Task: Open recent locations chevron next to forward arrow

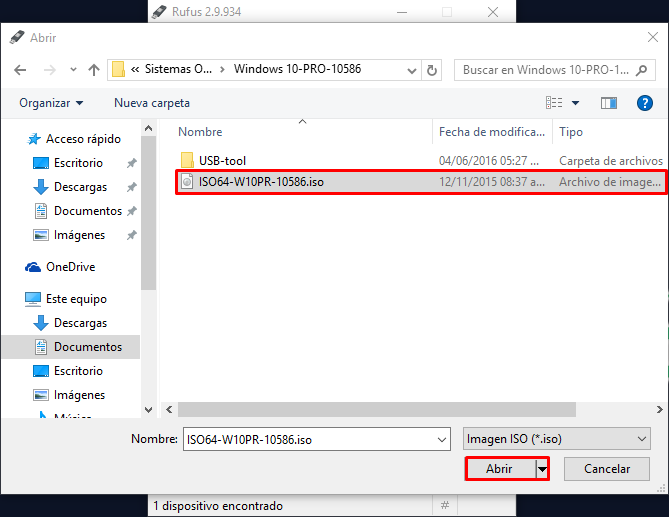Action: click(73, 70)
